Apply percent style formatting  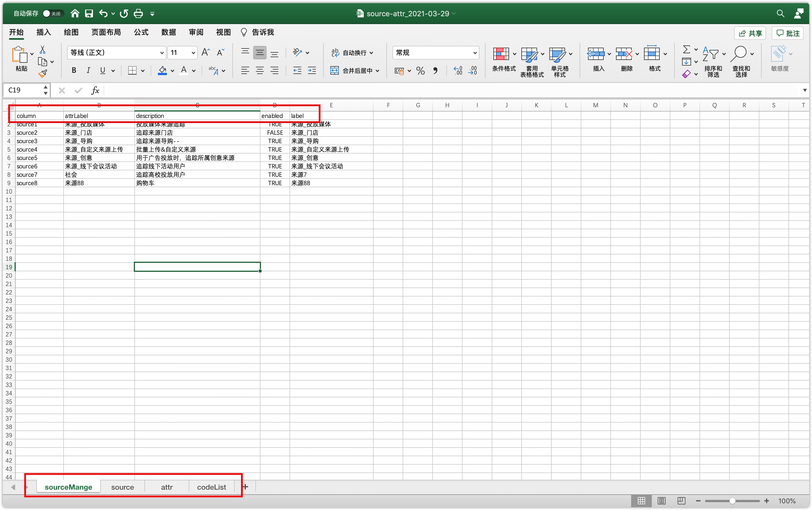[420, 71]
